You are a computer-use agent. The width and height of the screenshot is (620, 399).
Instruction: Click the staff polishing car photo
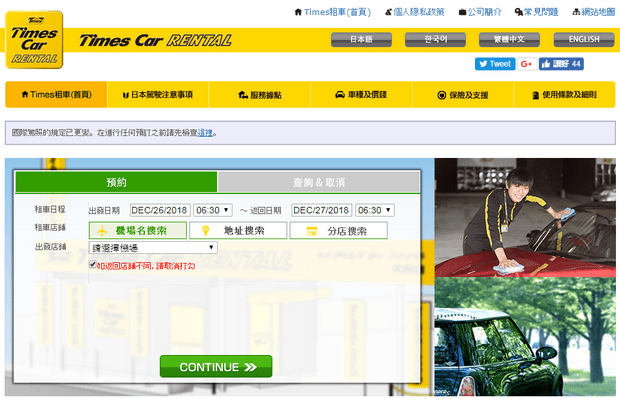(x=525, y=217)
